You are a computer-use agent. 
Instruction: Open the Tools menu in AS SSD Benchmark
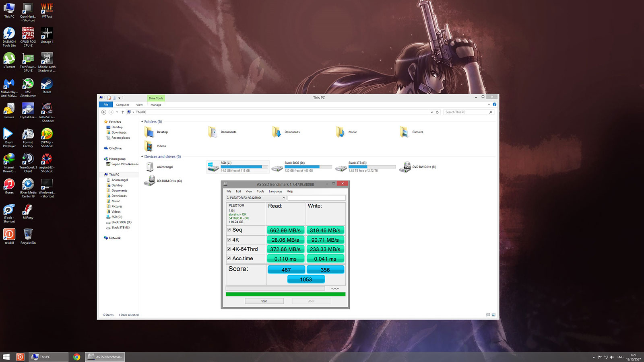coord(260,191)
